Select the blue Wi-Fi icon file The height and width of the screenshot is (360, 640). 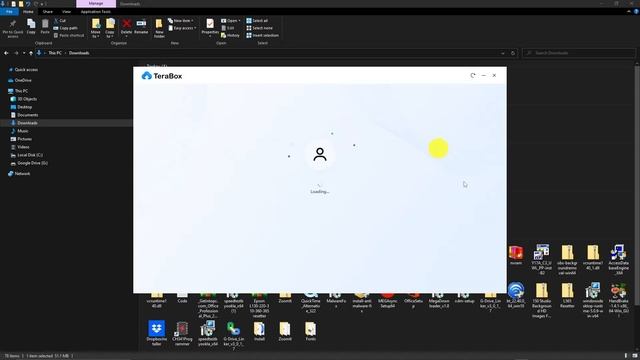point(516,295)
